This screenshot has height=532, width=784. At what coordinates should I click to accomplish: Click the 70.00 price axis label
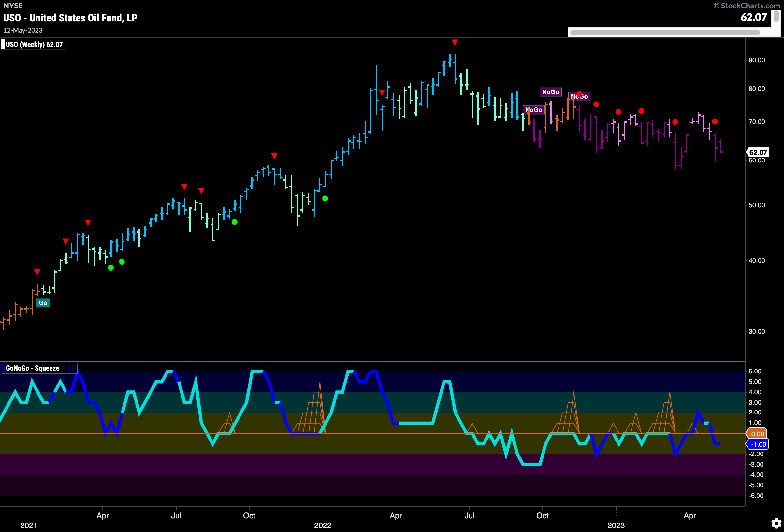(x=757, y=122)
